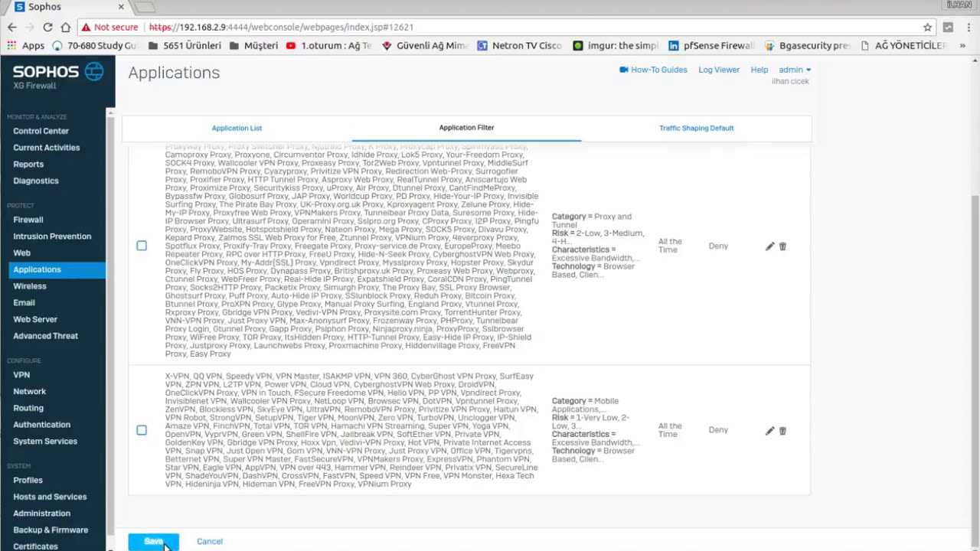Open Reports in sidebar
The width and height of the screenshot is (980, 551).
tap(28, 165)
